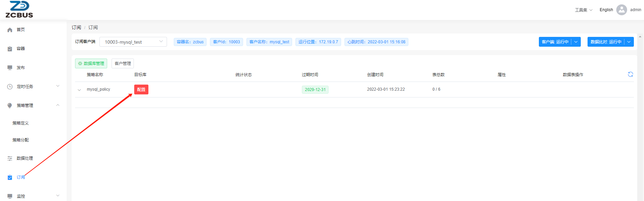Click the data processing sliders icon
644x201 pixels.
[x=10, y=158]
